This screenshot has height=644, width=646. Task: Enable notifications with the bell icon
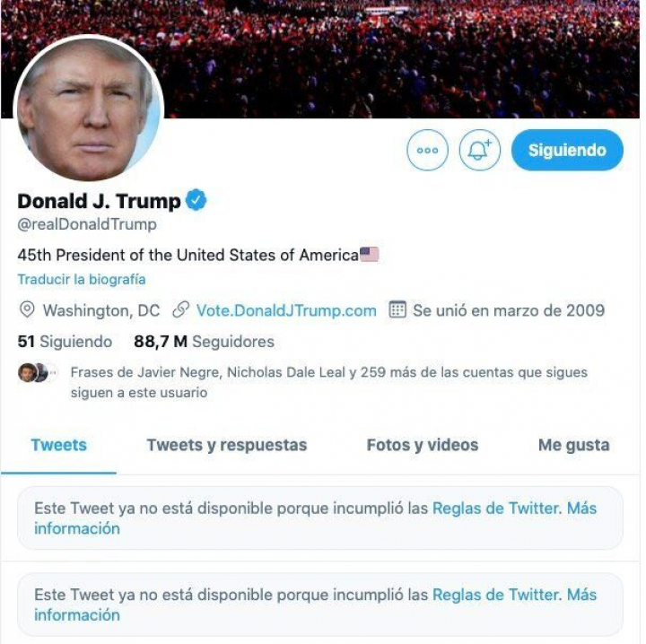click(x=479, y=150)
